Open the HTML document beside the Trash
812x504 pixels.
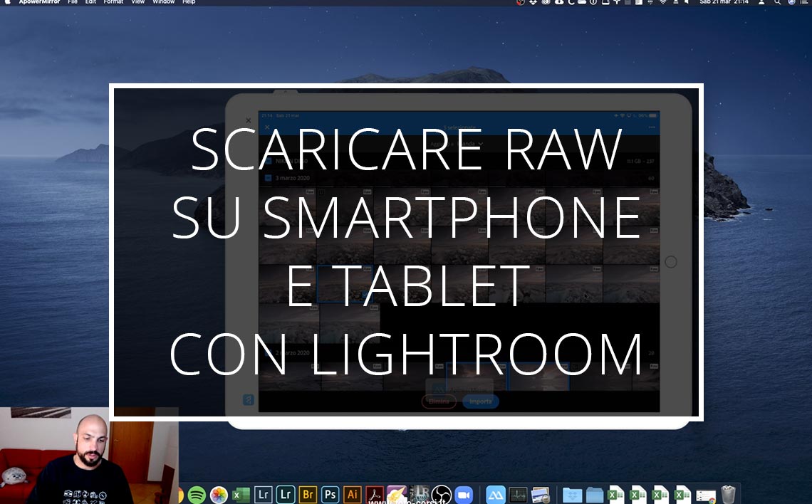tap(706, 495)
